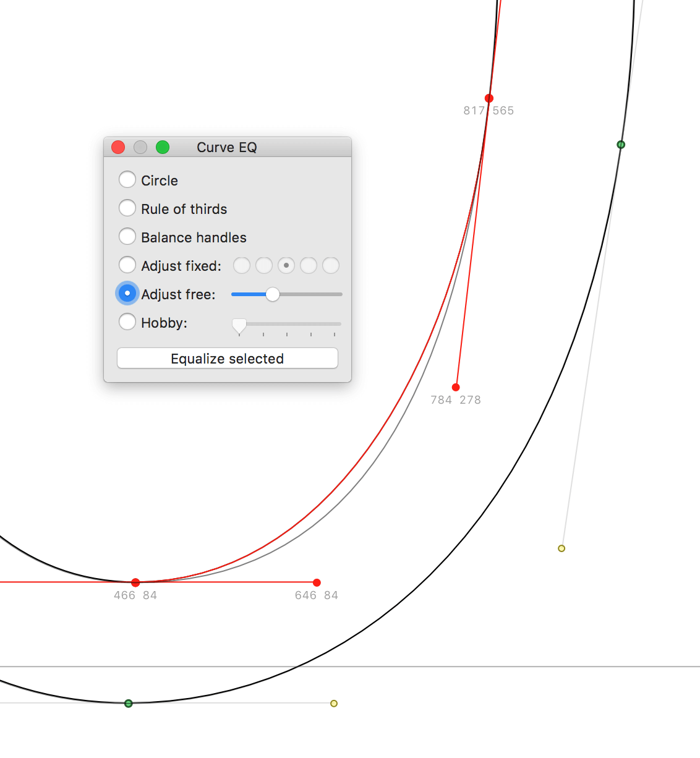This screenshot has width=700, height=758.
Task: Zoom the Curve EQ window with green button
Action: pyautogui.click(x=163, y=147)
